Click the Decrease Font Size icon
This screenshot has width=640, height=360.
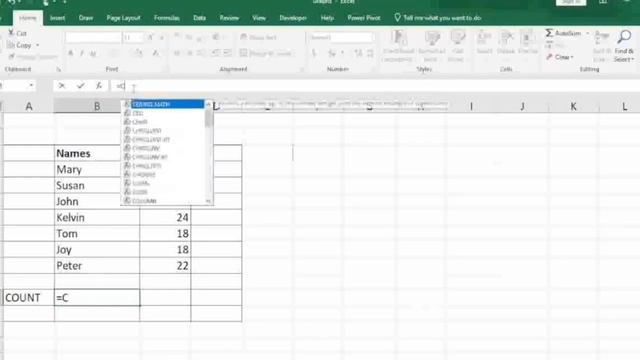(x=162, y=38)
